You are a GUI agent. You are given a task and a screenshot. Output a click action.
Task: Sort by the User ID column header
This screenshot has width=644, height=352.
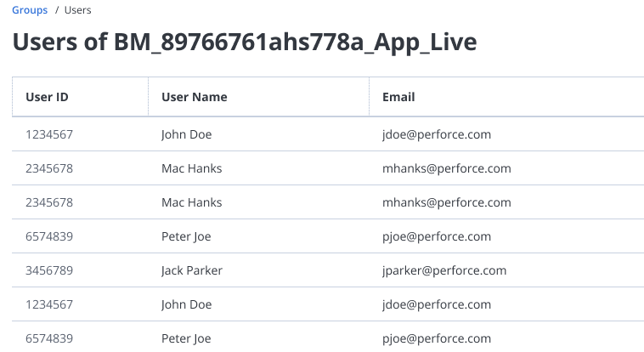click(x=47, y=97)
